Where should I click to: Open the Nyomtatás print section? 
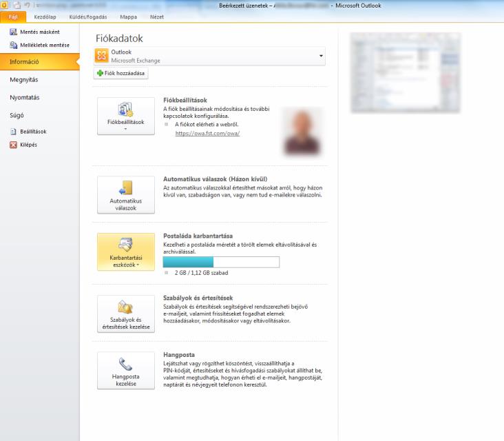coord(24,97)
